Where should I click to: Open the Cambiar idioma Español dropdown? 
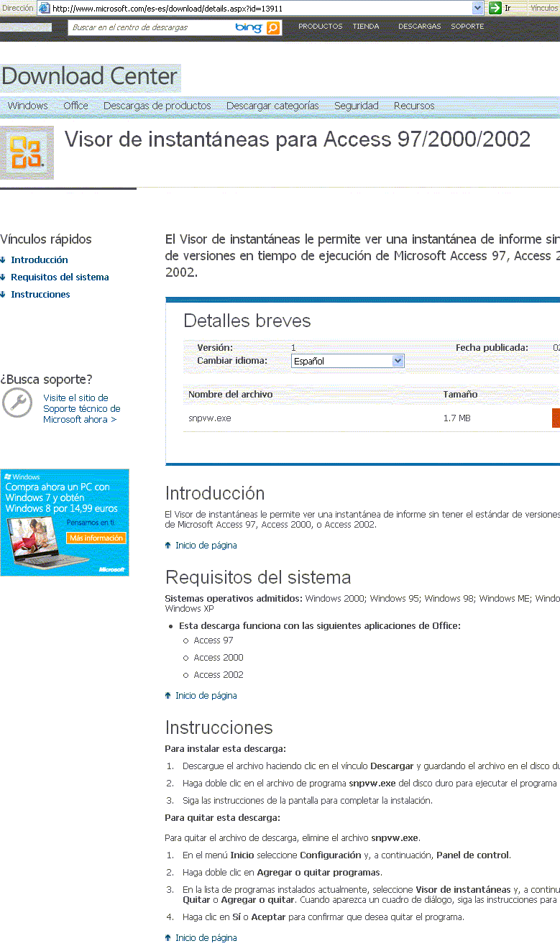click(x=348, y=361)
